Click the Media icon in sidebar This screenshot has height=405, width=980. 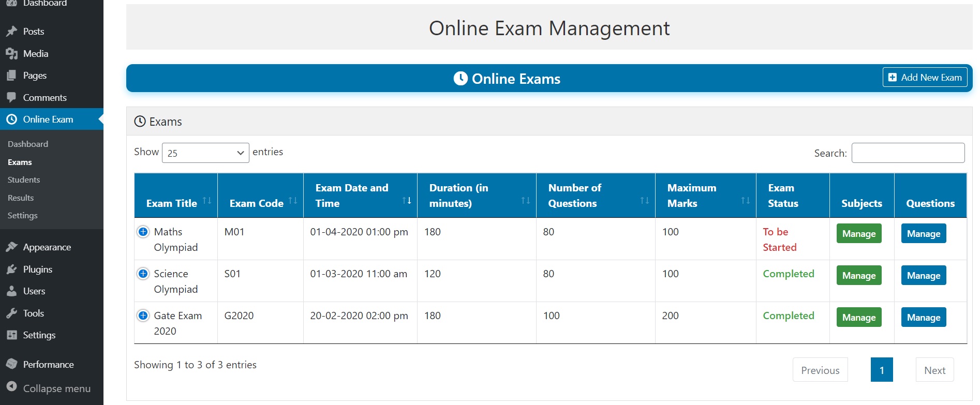coord(11,54)
